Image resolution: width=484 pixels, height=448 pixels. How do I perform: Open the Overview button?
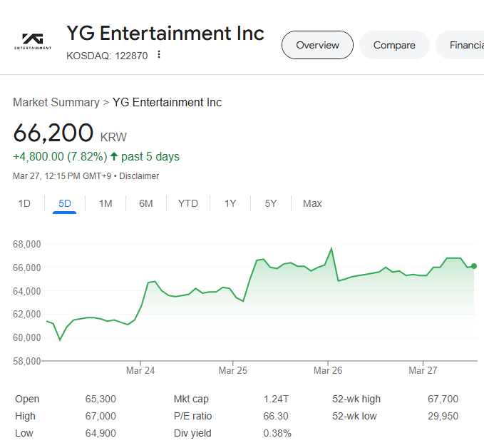coord(317,45)
